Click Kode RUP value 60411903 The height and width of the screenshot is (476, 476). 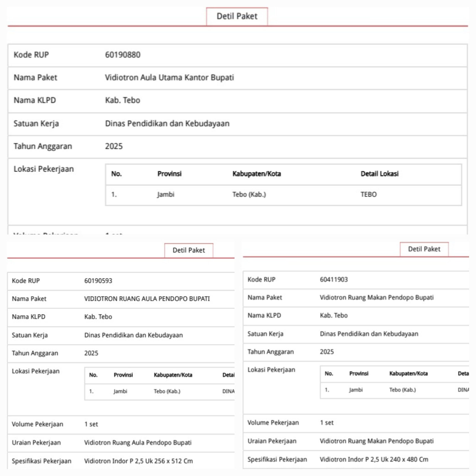[334, 280]
